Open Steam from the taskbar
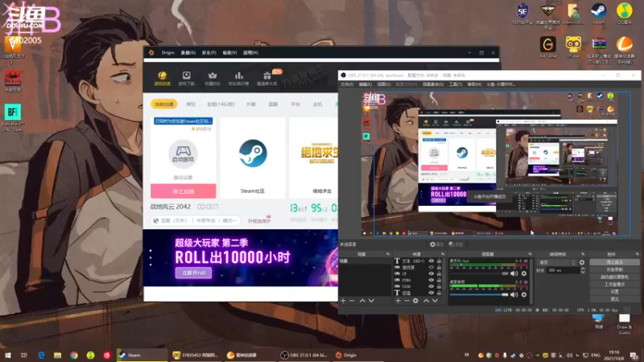The height and width of the screenshot is (362, 644). coord(142,355)
